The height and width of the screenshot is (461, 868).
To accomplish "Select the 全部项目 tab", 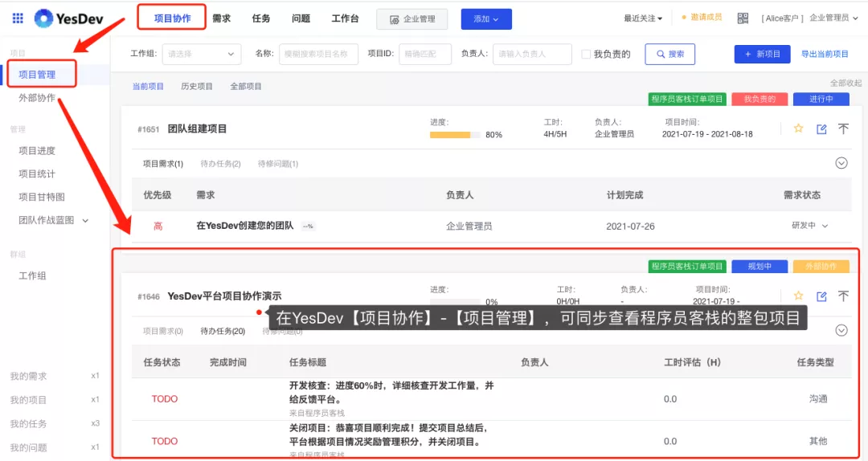I will 246,86.
